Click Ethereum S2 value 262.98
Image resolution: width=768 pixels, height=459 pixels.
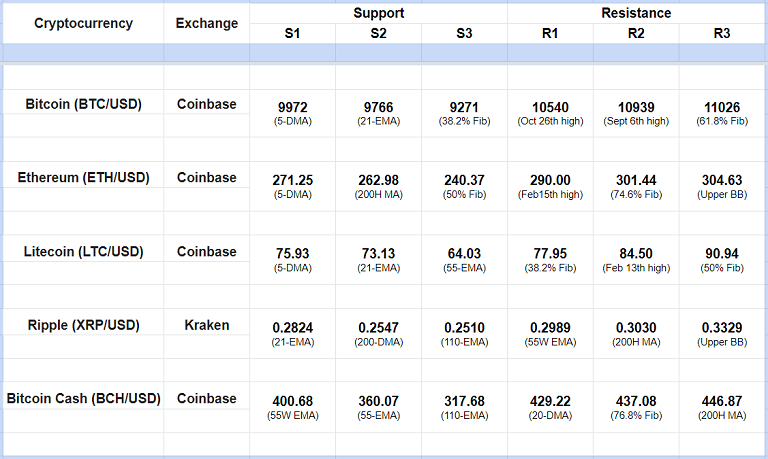pyautogui.click(x=378, y=180)
